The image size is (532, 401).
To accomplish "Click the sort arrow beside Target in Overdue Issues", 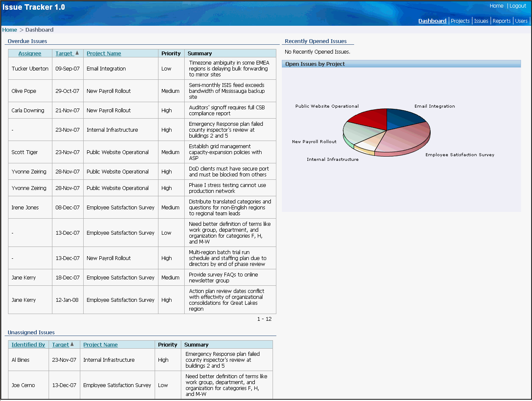I will pos(77,53).
